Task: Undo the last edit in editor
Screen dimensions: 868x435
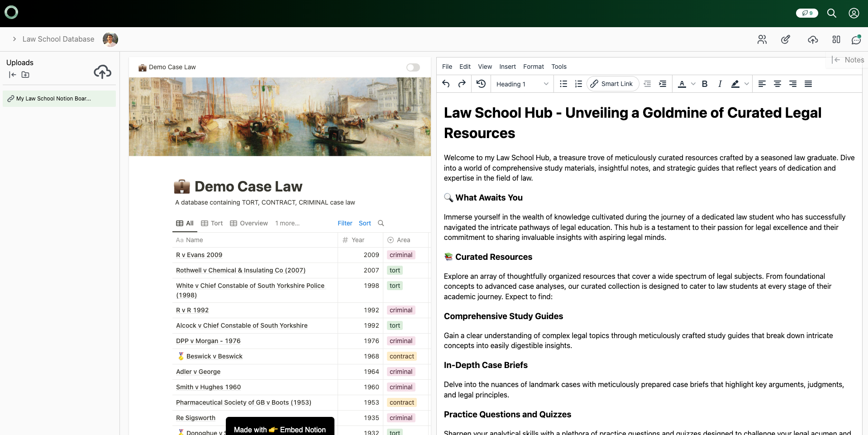Action: tap(446, 84)
